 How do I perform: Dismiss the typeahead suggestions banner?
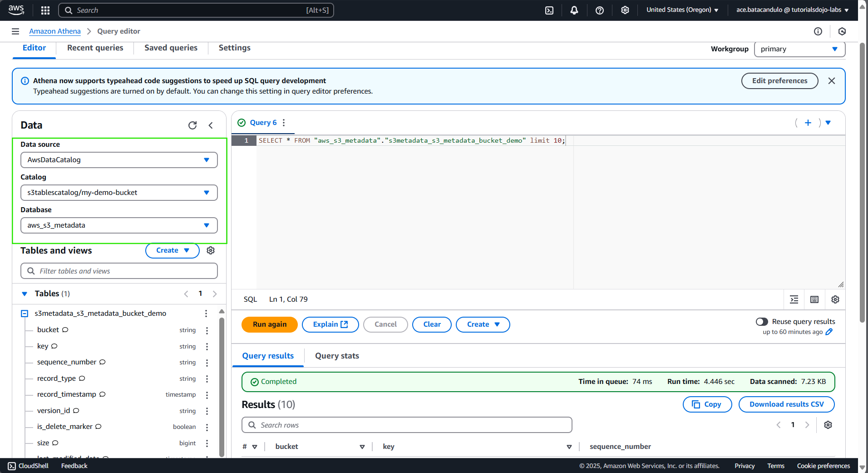832,81
